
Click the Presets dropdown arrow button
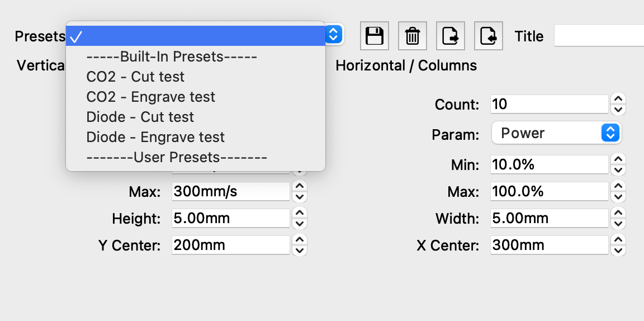coord(333,35)
